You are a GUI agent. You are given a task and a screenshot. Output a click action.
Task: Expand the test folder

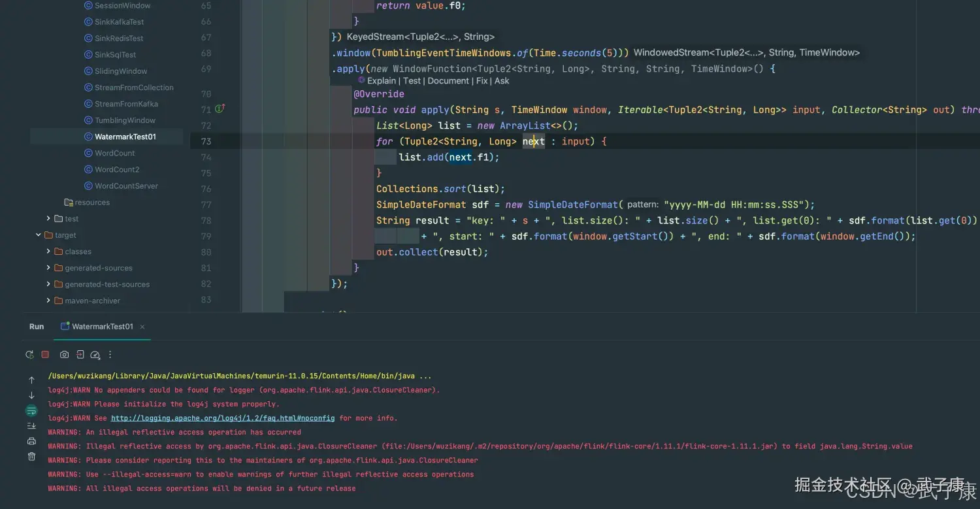pyautogui.click(x=48, y=219)
